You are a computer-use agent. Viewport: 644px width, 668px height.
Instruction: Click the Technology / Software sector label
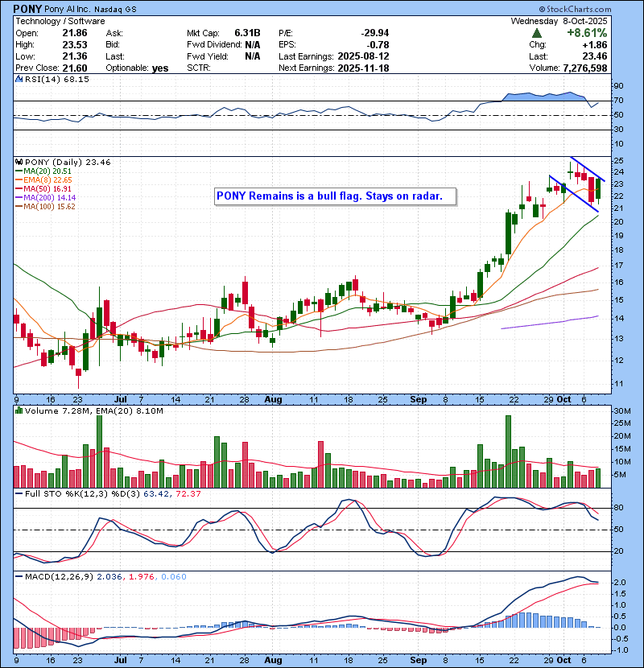pyautogui.click(x=60, y=21)
